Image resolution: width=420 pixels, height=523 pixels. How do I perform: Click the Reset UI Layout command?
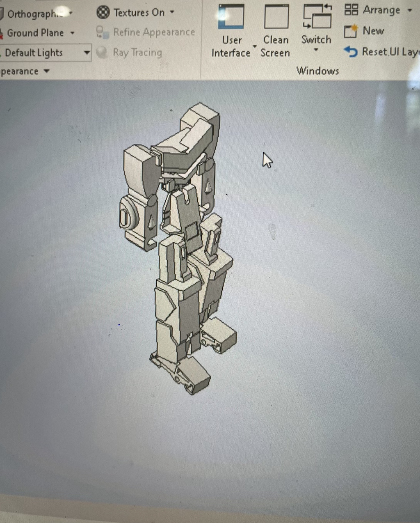pyautogui.click(x=388, y=52)
